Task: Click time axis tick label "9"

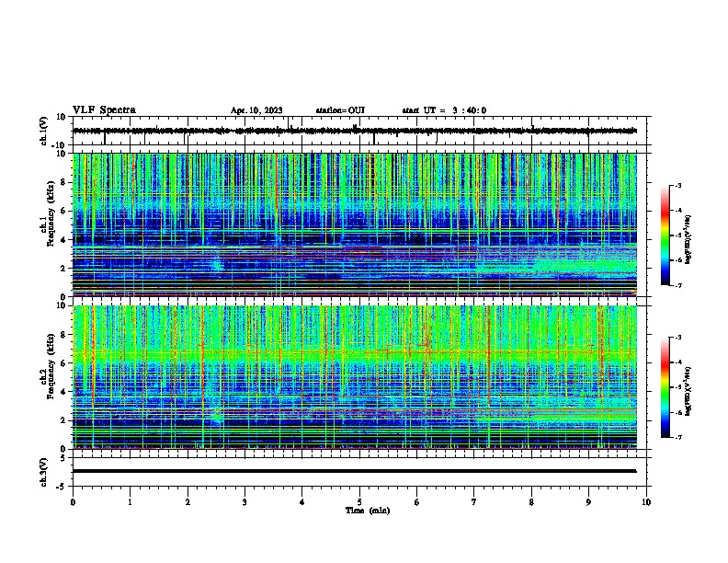Action: point(588,502)
